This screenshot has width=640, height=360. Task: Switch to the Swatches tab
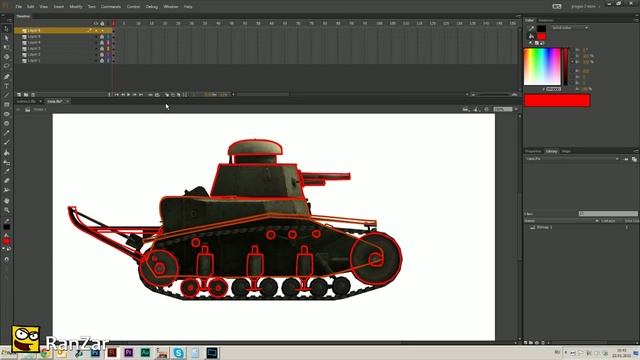(546, 20)
